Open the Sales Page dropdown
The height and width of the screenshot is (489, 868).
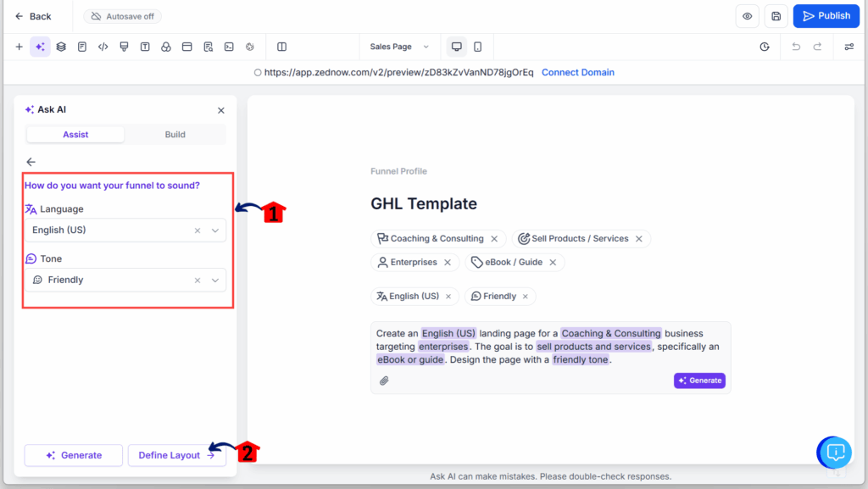tap(398, 47)
